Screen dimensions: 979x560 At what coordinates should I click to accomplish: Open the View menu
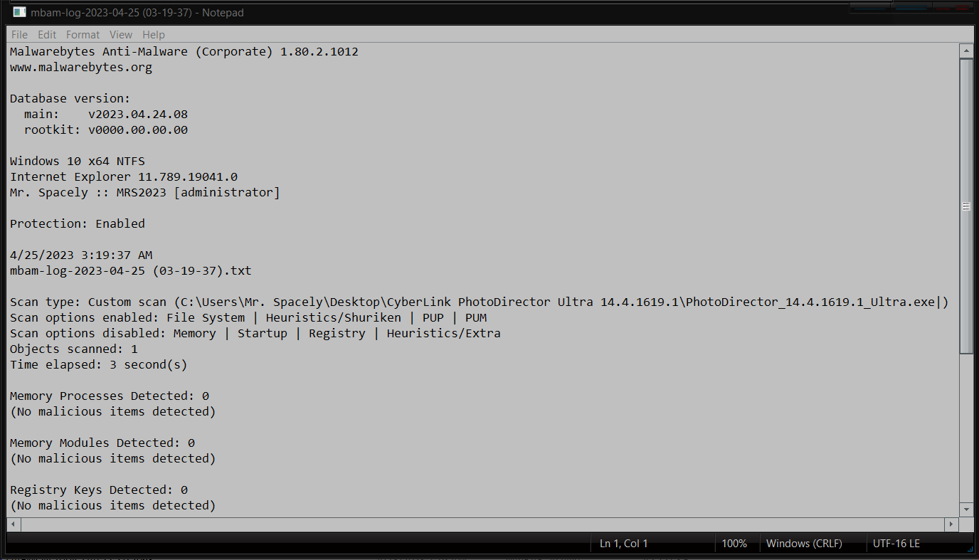(121, 34)
